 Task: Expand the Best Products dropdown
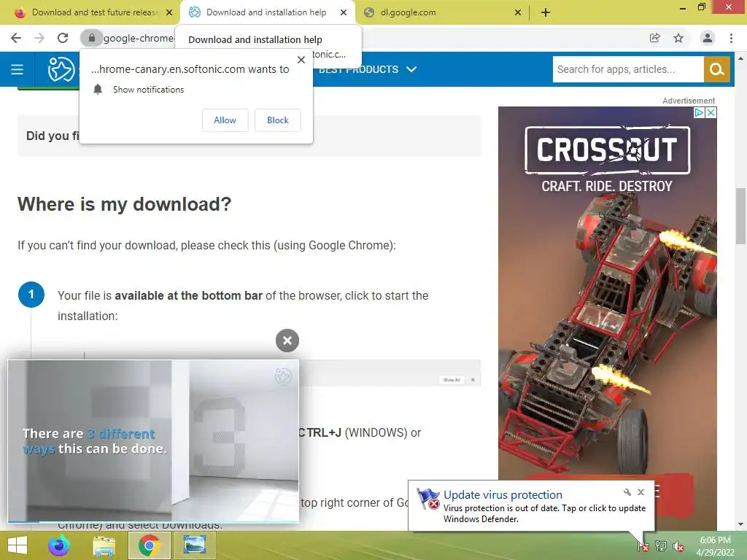click(x=368, y=69)
